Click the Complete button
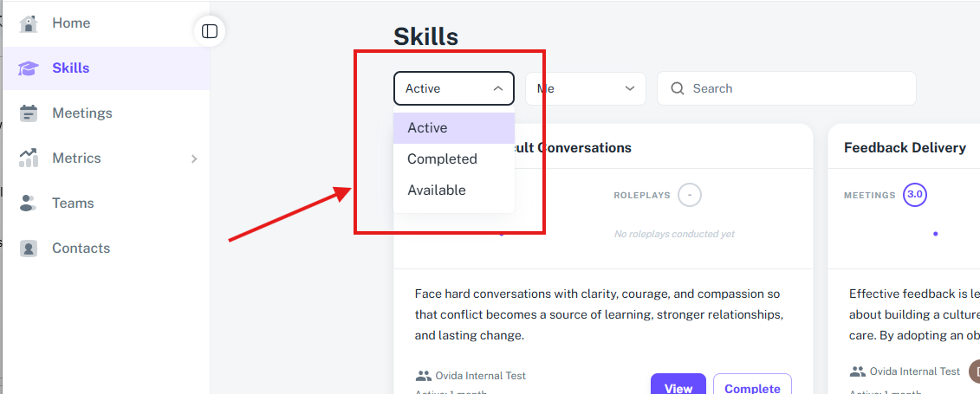 752,387
